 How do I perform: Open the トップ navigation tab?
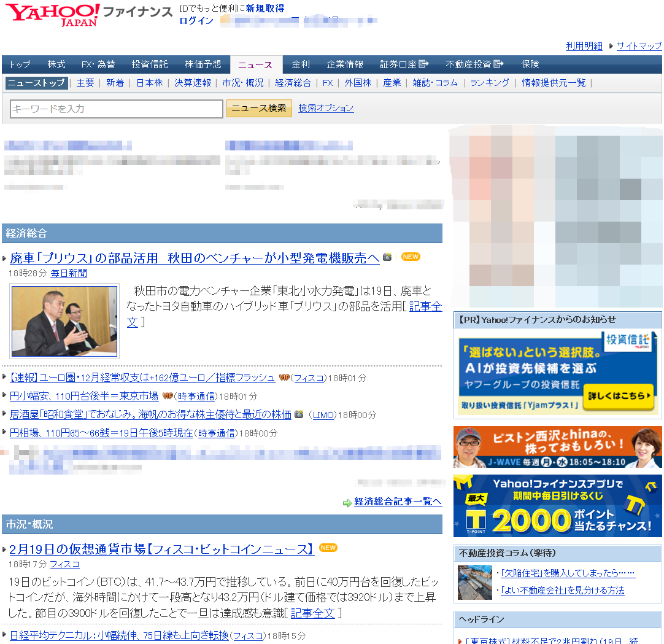click(20, 64)
